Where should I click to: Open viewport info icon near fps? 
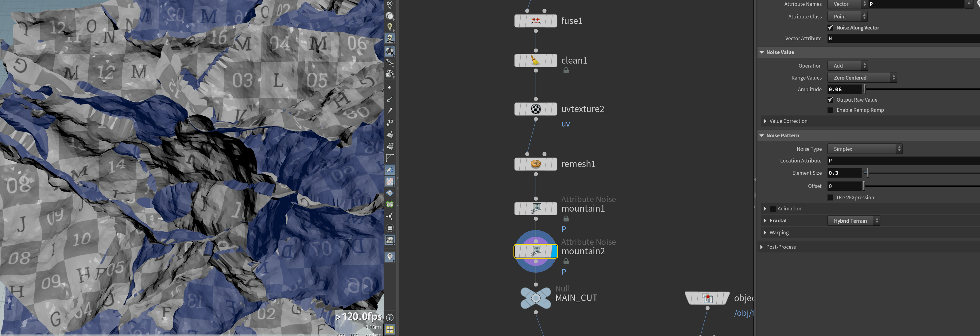pos(390,317)
